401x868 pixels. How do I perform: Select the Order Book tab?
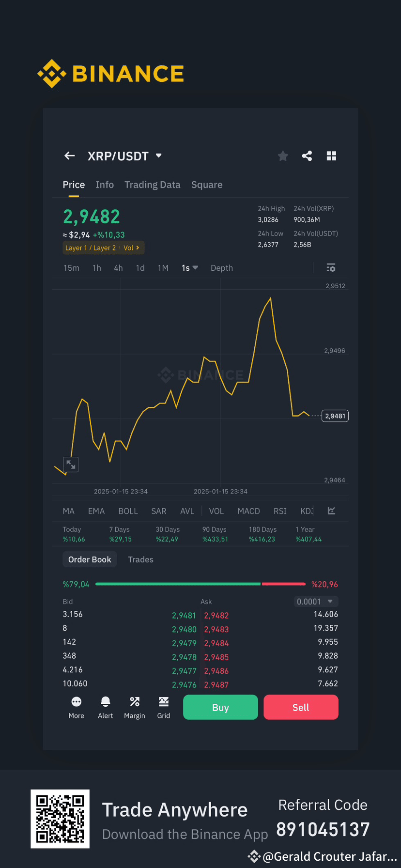point(90,559)
